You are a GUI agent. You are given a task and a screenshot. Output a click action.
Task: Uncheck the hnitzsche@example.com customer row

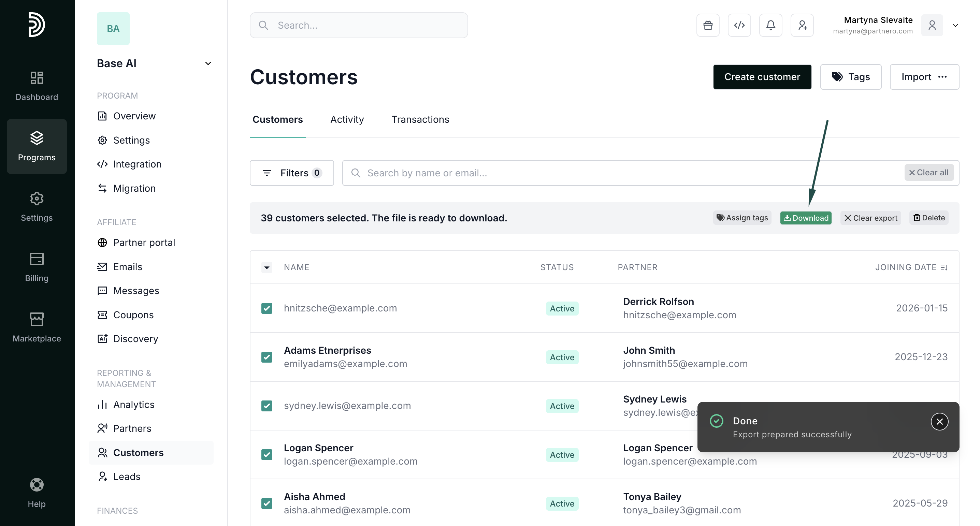pos(267,308)
